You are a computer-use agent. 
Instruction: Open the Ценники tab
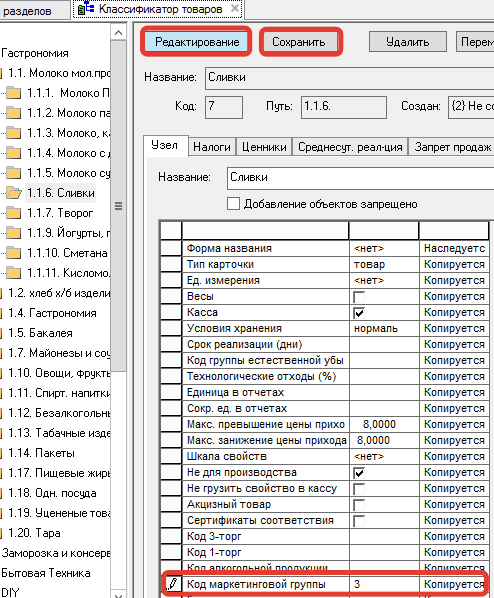click(264, 147)
